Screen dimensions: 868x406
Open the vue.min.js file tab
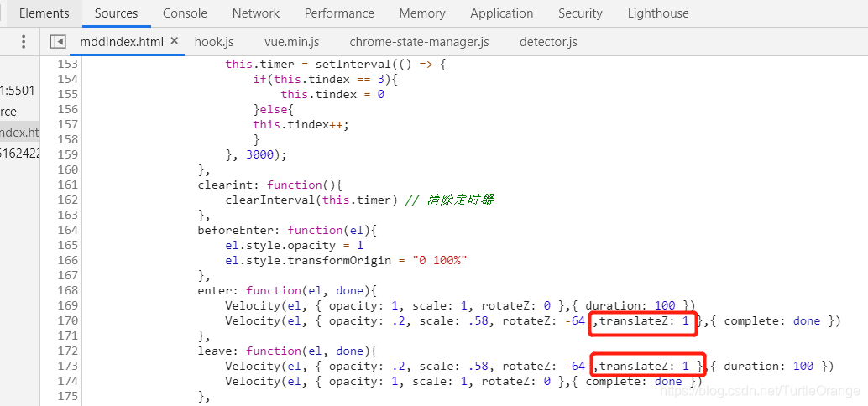(x=292, y=41)
